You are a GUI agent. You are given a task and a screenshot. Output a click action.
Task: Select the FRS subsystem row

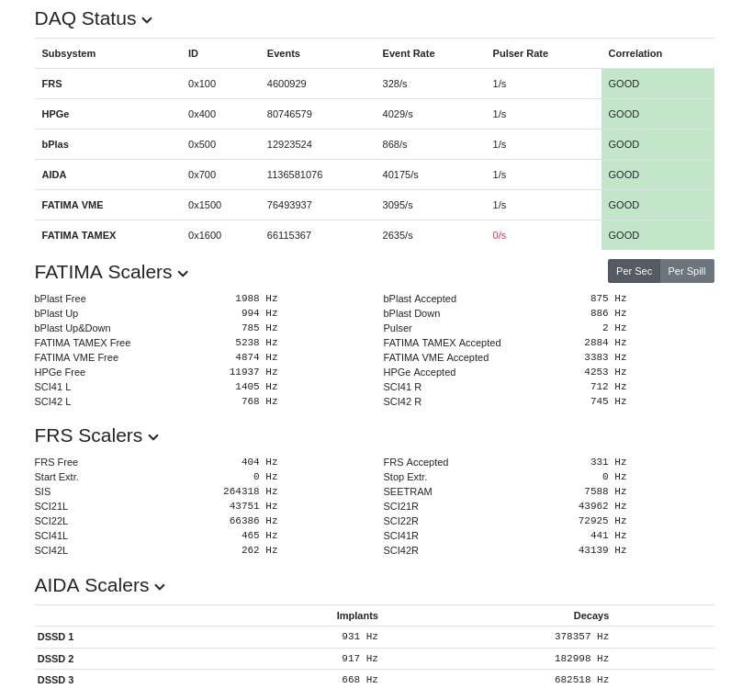51,84
